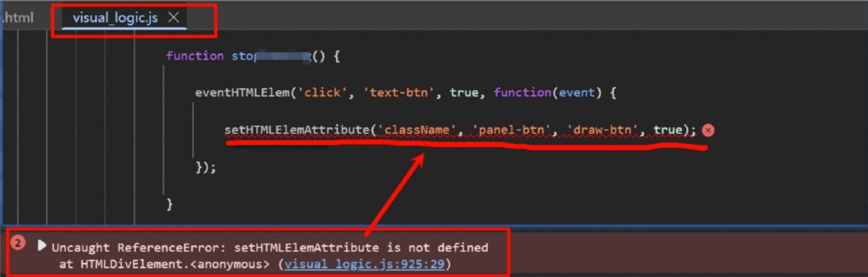Click the 'click' event string argument
Viewport: 868px width, 277px height.
[x=322, y=93]
